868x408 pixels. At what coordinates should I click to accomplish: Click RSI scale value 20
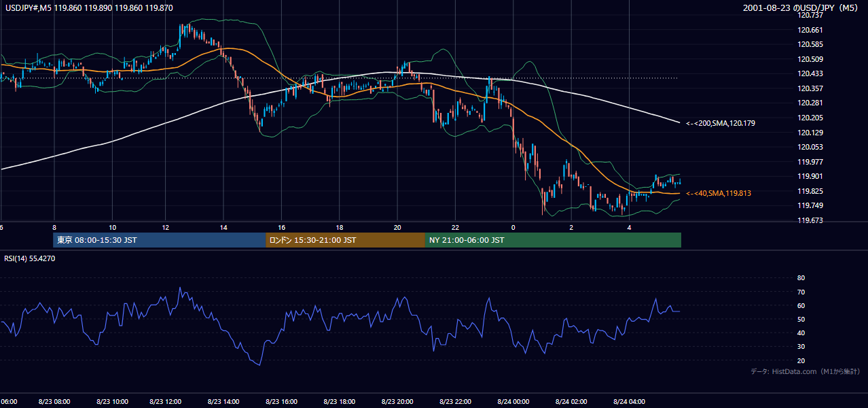(801, 360)
